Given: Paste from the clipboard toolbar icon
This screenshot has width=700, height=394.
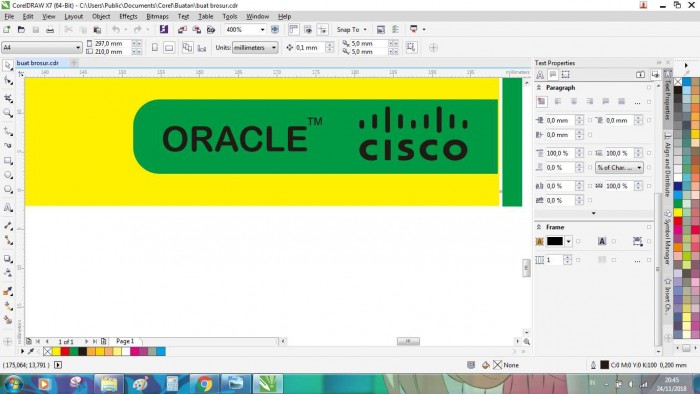Looking at the screenshot, I should (97, 29).
